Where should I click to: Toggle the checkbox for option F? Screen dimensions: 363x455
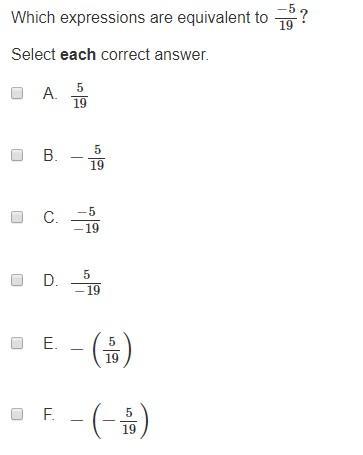[17, 414]
